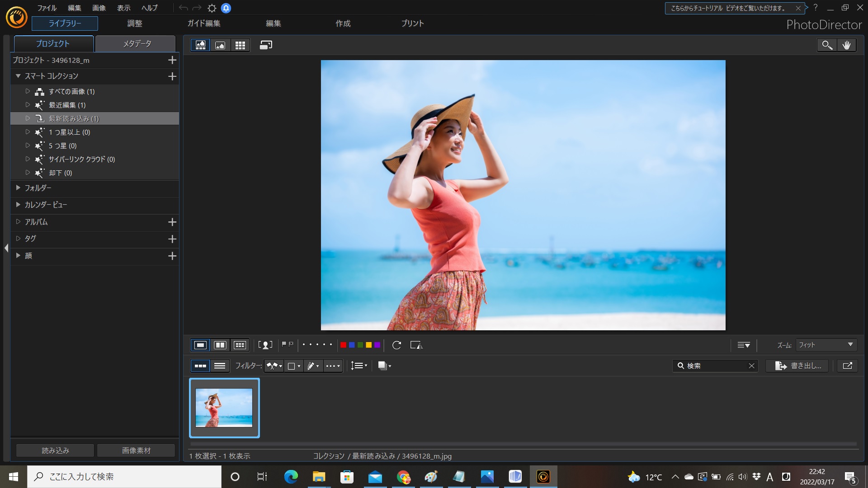868x488 pixels.
Task: Open the secondary monitor display icon
Action: pos(266,45)
